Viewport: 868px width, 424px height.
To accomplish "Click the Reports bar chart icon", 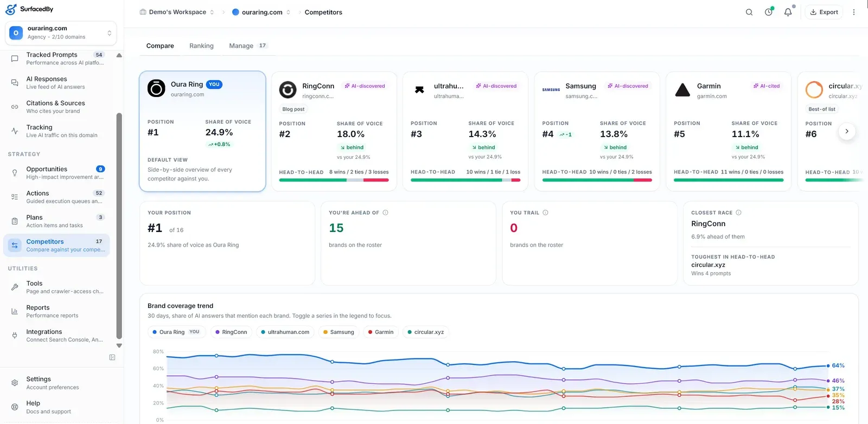I will click(x=15, y=311).
